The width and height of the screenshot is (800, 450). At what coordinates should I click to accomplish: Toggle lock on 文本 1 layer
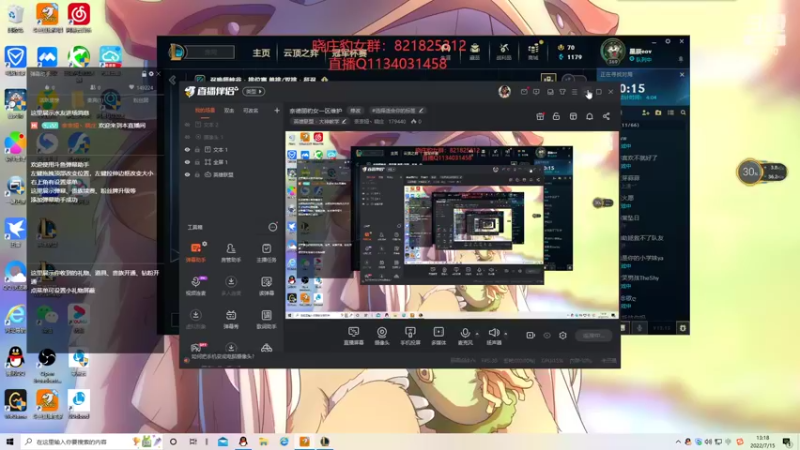click(197, 149)
